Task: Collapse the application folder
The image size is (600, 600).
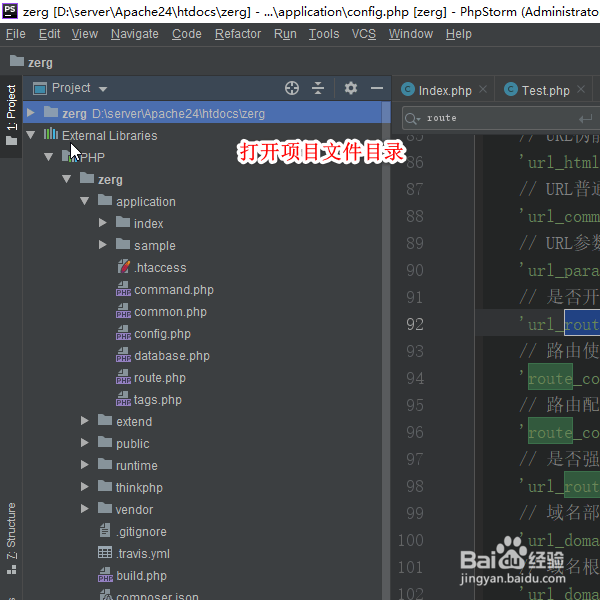Action: click(85, 201)
